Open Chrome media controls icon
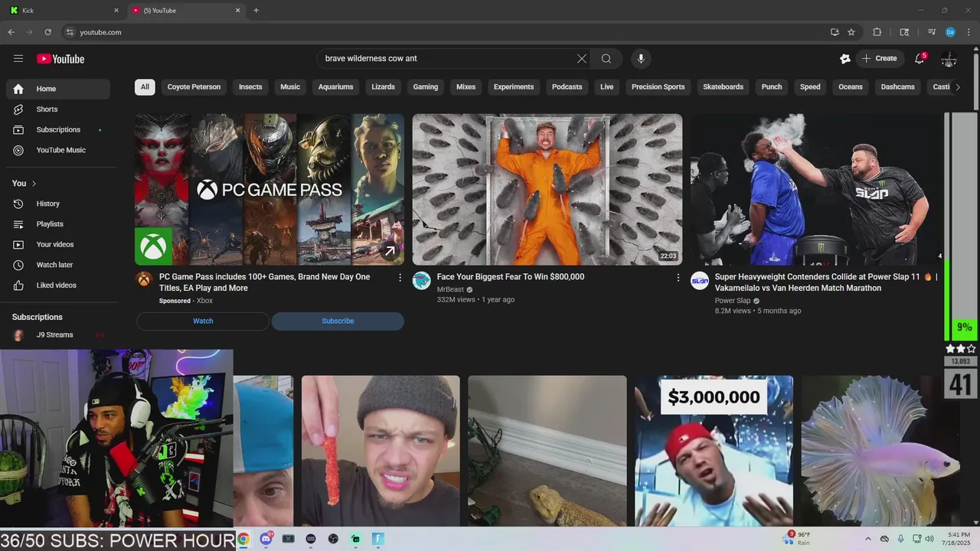Screen dimensions: 980x551 (x=932, y=32)
